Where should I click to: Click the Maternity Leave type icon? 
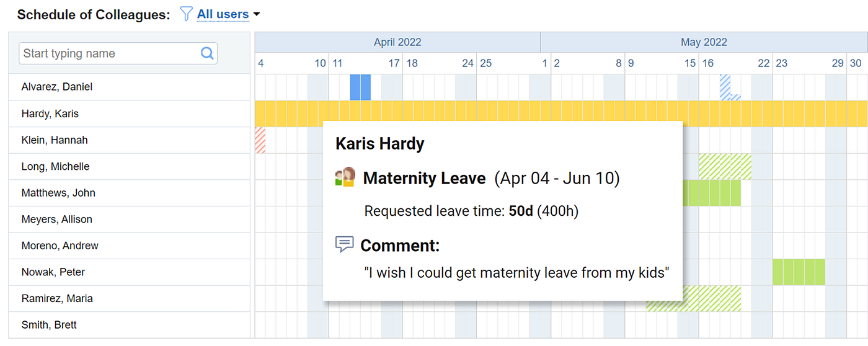[x=345, y=177]
